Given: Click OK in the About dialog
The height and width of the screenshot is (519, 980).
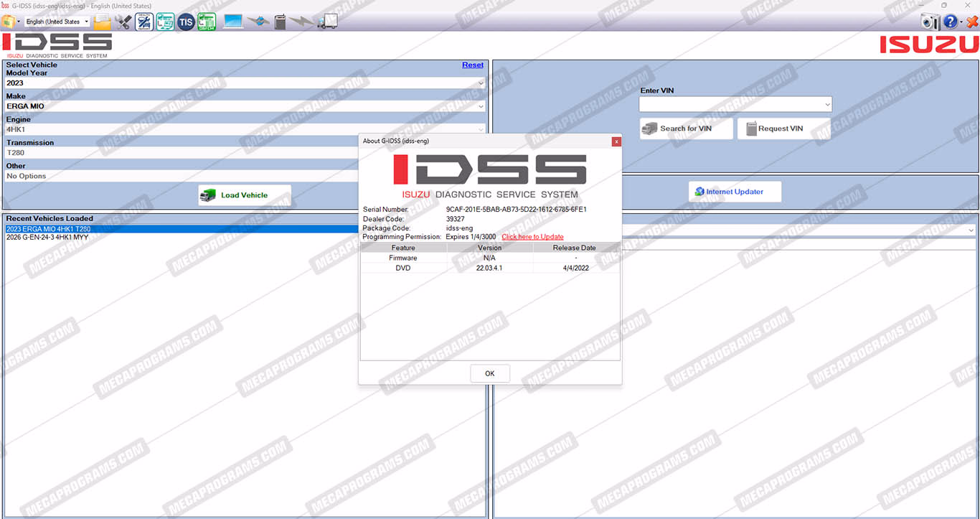Looking at the screenshot, I should click(490, 373).
